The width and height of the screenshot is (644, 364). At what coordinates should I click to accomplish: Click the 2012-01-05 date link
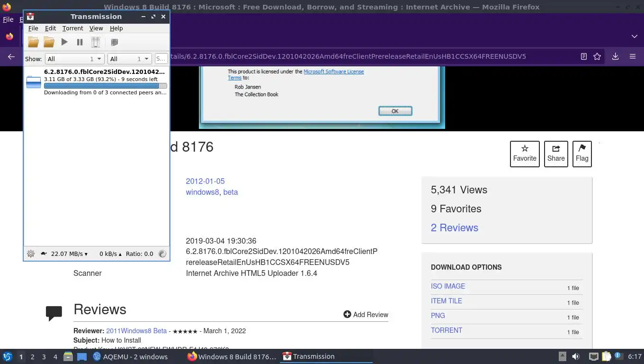[x=205, y=181]
